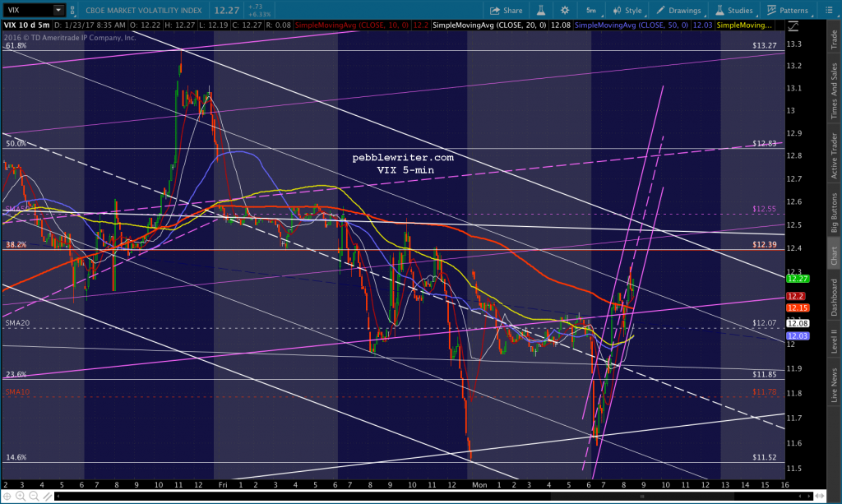Click the $11.52 Fibonacci level label
The width and height of the screenshot is (842, 504).
pyautogui.click(x=764, y=458)
